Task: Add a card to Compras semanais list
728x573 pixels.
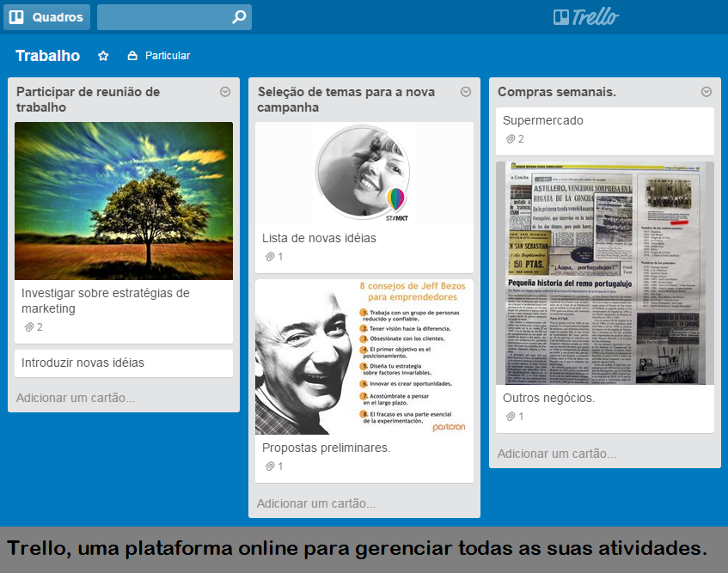Action: [x=557, y=454]
